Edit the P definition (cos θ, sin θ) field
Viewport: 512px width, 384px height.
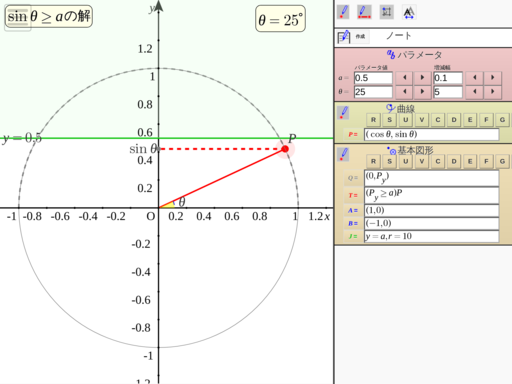tap(431, 135)
